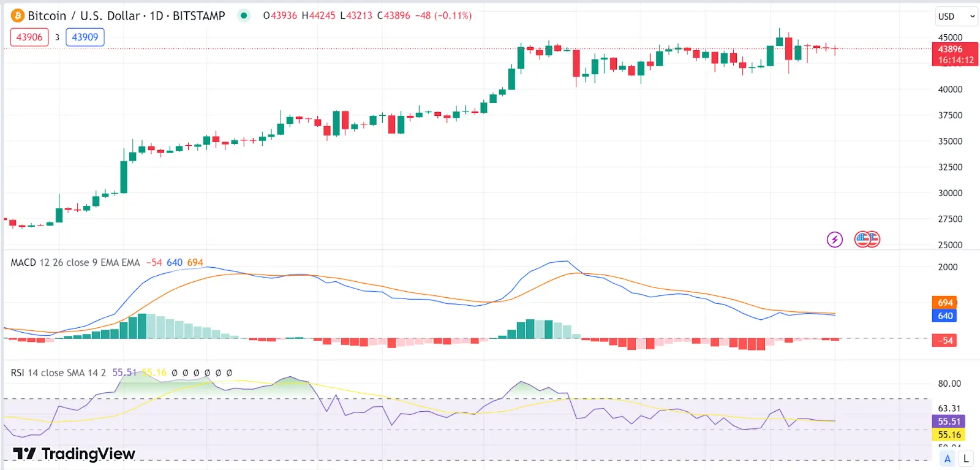Click the MACD legend value 694
The height and width of the screenshot is (470, 980).
(x=195, y=262)
